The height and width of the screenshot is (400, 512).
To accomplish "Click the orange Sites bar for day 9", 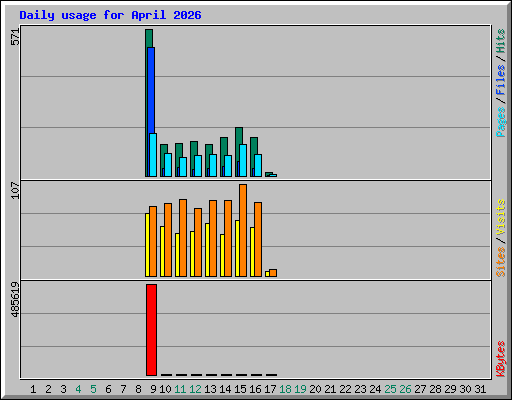I will tap(153, 241).
